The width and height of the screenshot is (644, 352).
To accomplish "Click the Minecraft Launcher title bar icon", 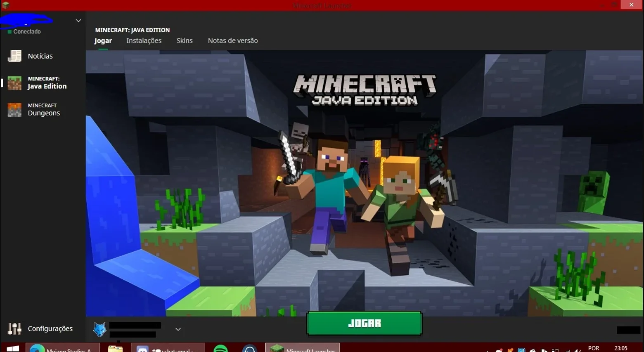I will coord(6,5).
